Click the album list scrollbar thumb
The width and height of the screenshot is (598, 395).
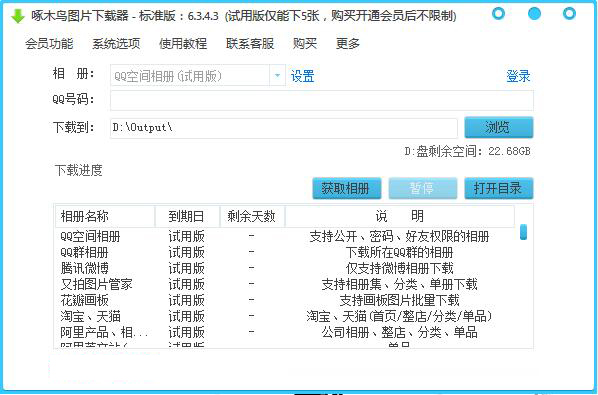point(523,232)
